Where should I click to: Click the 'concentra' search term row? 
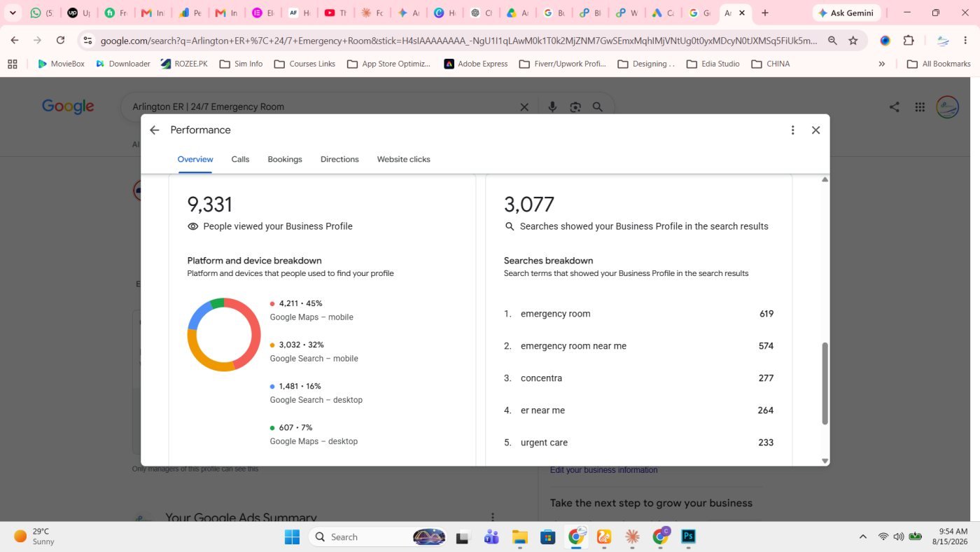click(638, 378)
